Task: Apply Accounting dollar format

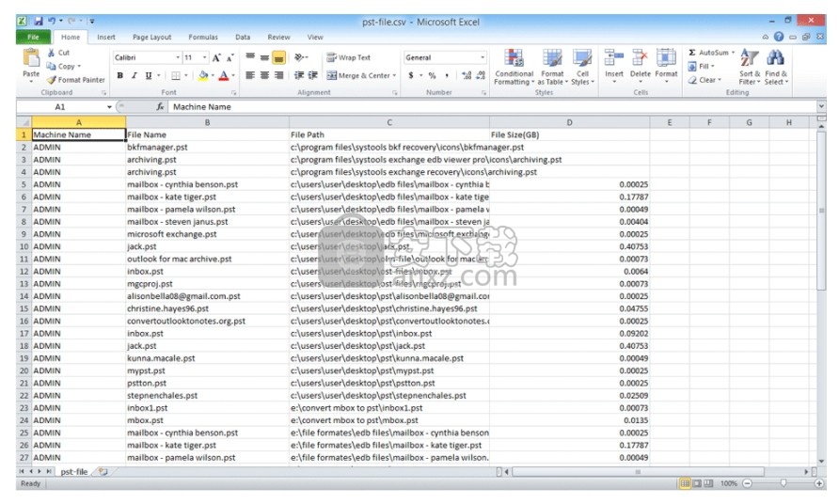Action: pyautogui.click(x=411, y=75)
